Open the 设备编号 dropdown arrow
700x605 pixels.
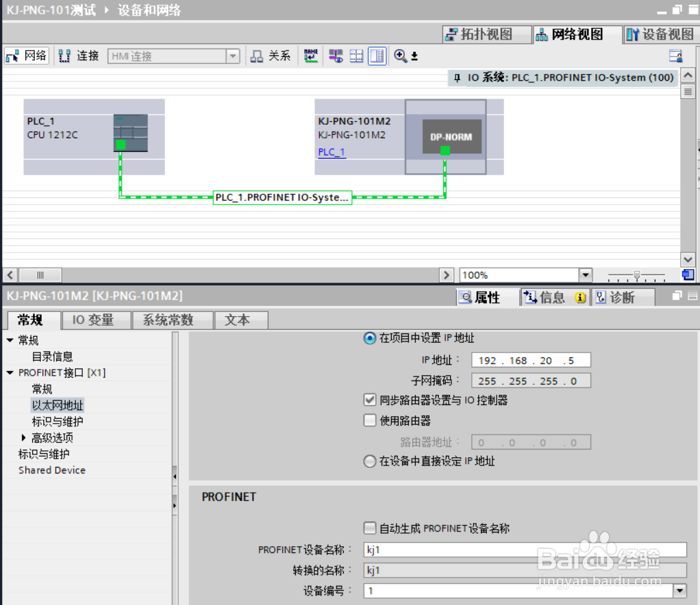679,591
